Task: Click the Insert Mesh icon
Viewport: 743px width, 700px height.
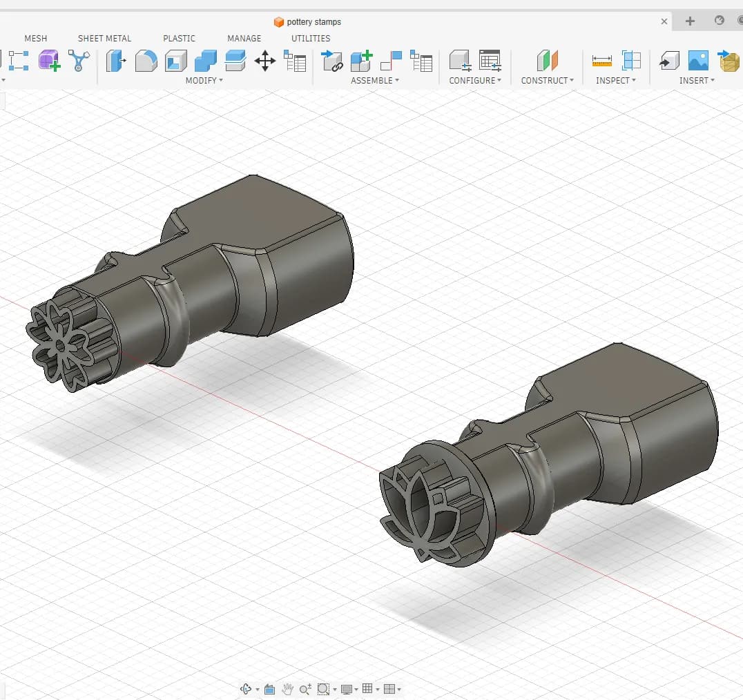Action: tap(728, 61)
